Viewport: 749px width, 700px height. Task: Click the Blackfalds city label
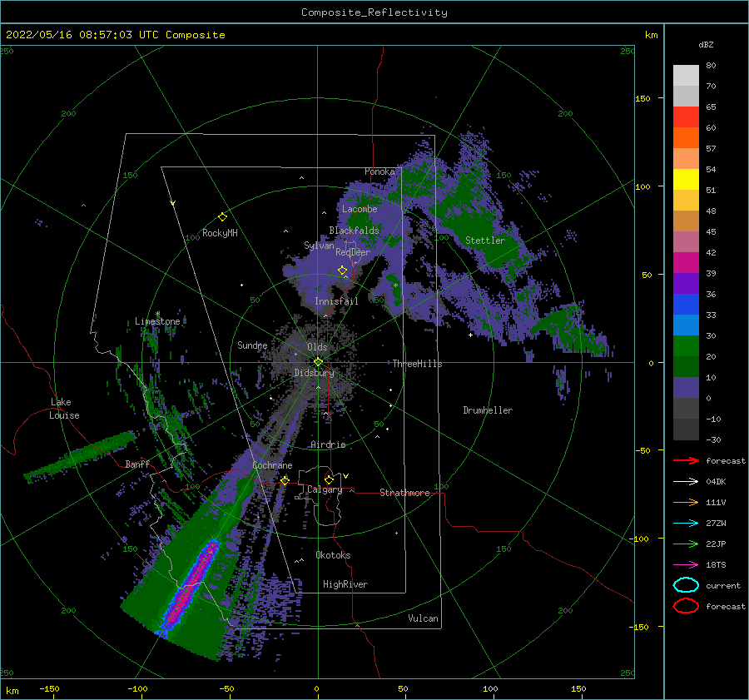click(354, 231)
